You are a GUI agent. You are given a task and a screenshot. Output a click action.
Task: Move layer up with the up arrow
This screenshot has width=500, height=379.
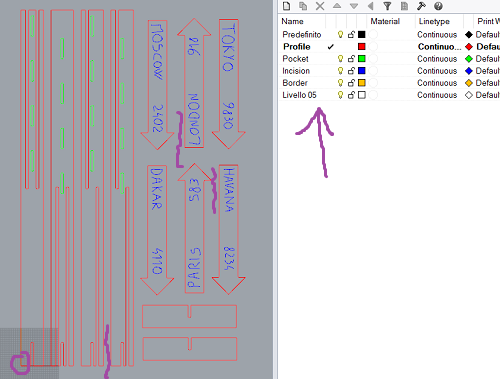tap(337, 6)
